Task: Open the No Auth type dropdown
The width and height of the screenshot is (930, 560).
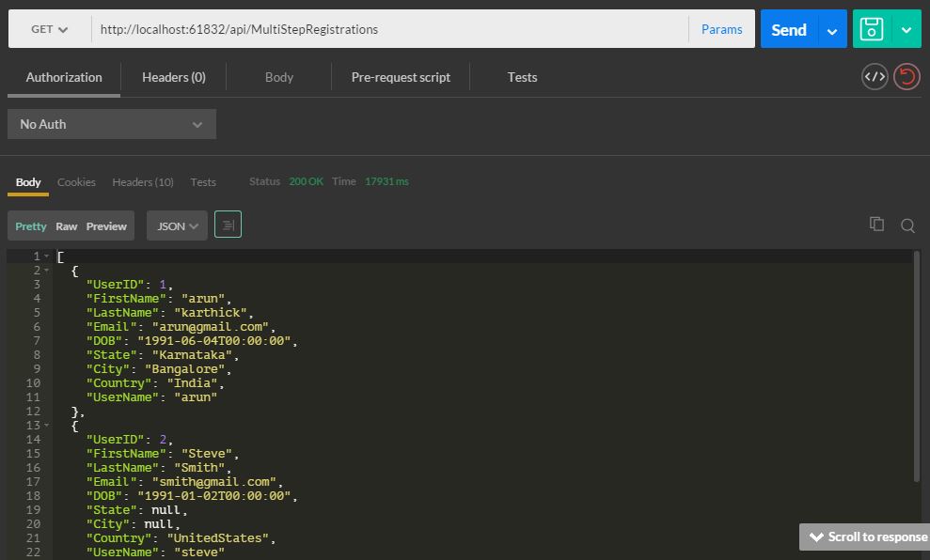Action: 112,124
